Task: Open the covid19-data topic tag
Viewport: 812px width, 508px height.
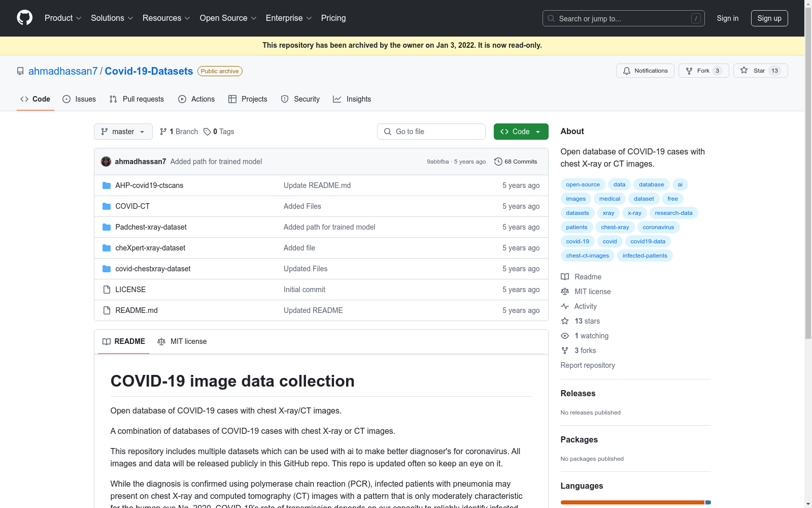Action: tap(648, 241)
